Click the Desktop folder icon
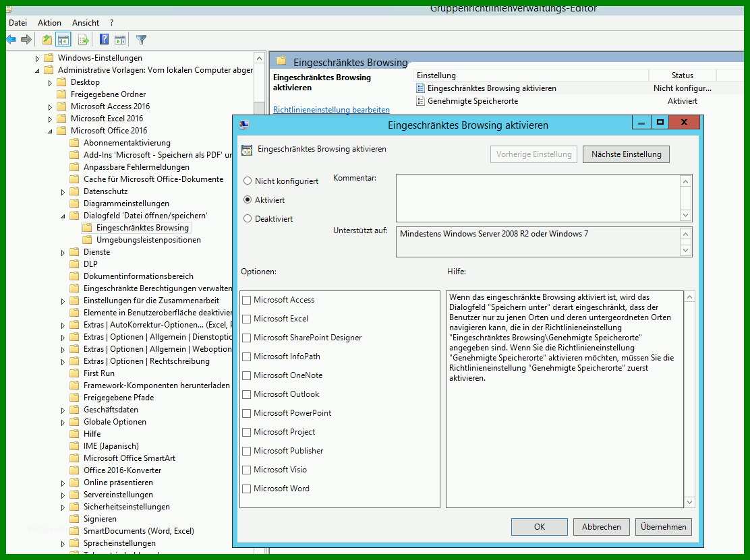The height and width of the screenshot is (560, 750). [x=61, y=82]
